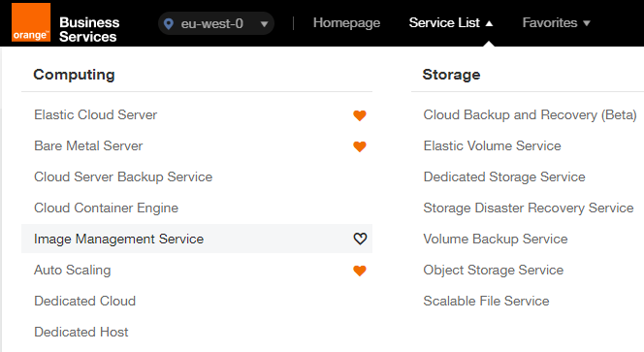Select Elastic Volume Service

click(x=492, y=145)
